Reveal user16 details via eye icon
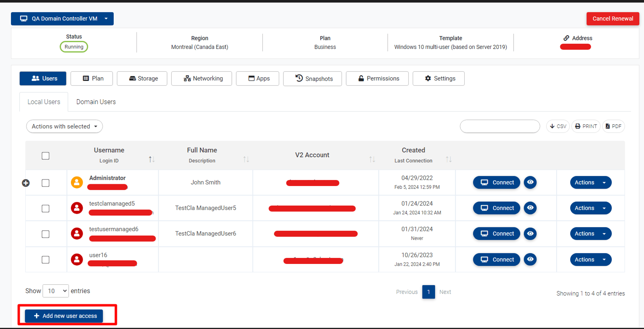 tap(530, 259)
